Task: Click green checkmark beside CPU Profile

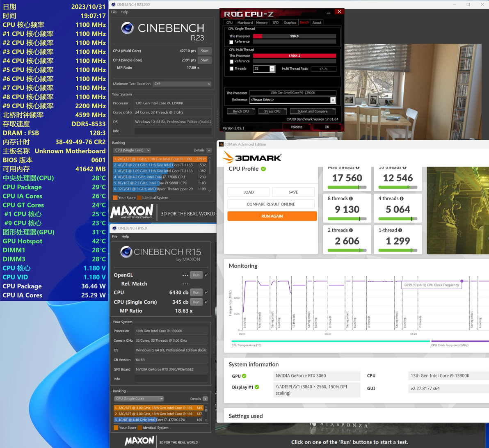Action: (x=263, y=169)
